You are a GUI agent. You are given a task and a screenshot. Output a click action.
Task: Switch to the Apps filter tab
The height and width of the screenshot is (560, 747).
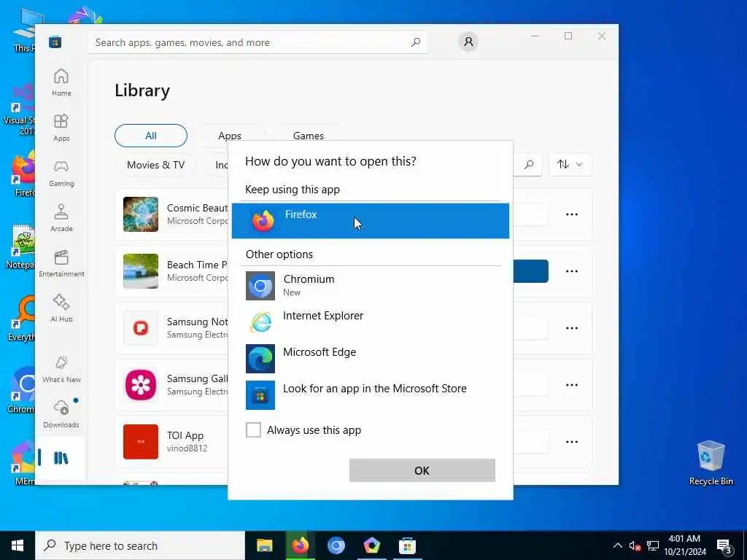[x=230, y=136]
